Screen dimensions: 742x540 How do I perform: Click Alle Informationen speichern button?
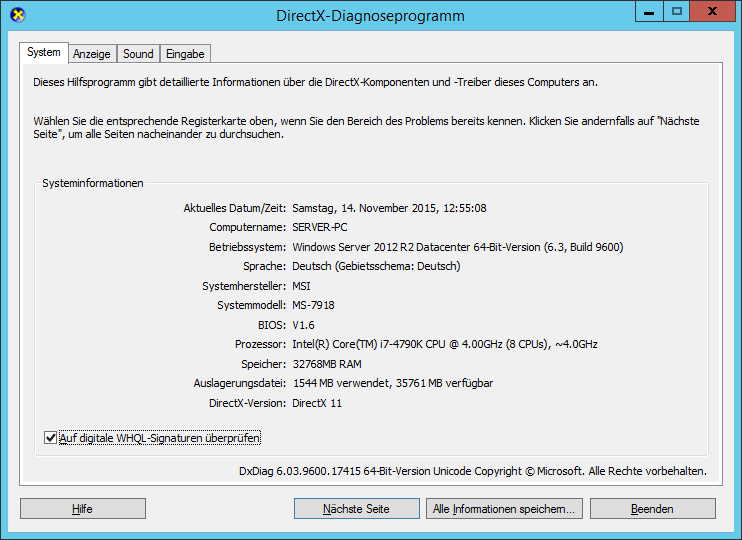(x=504, y=509)
